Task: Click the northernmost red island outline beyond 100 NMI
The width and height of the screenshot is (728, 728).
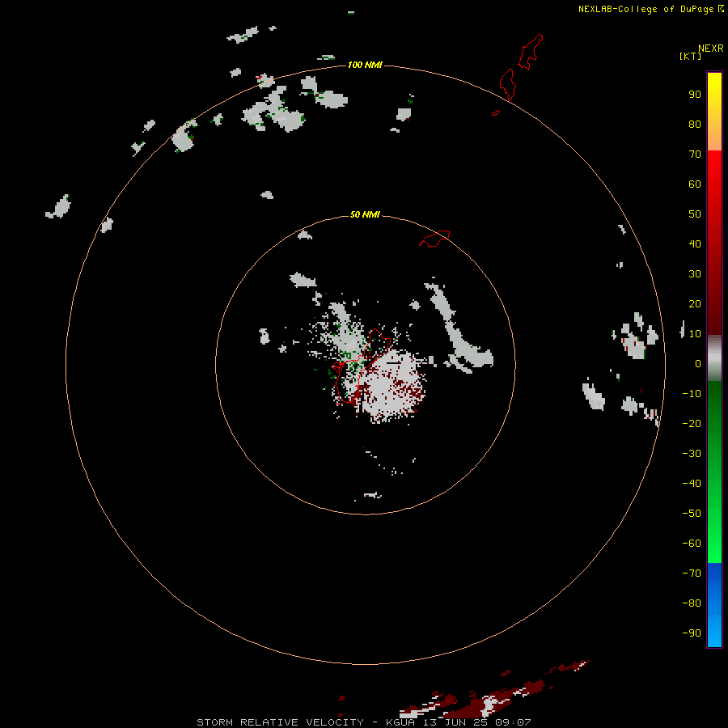Action: click(530, 52)
